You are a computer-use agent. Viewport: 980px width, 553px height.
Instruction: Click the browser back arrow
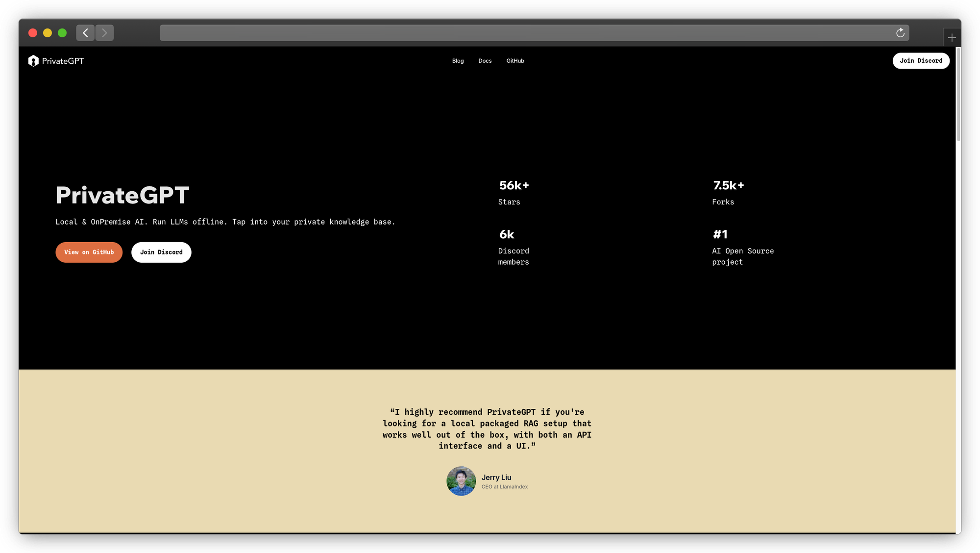click(85, 33)
